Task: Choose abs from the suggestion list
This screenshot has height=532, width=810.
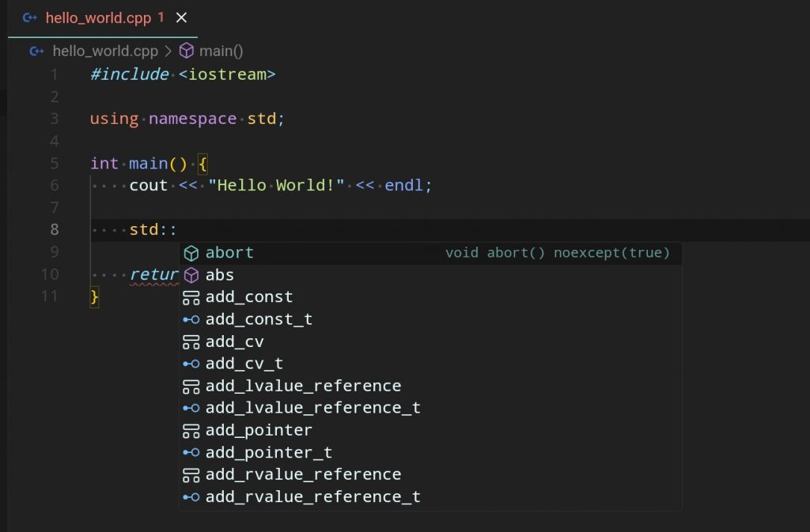Action: (219, 275)
